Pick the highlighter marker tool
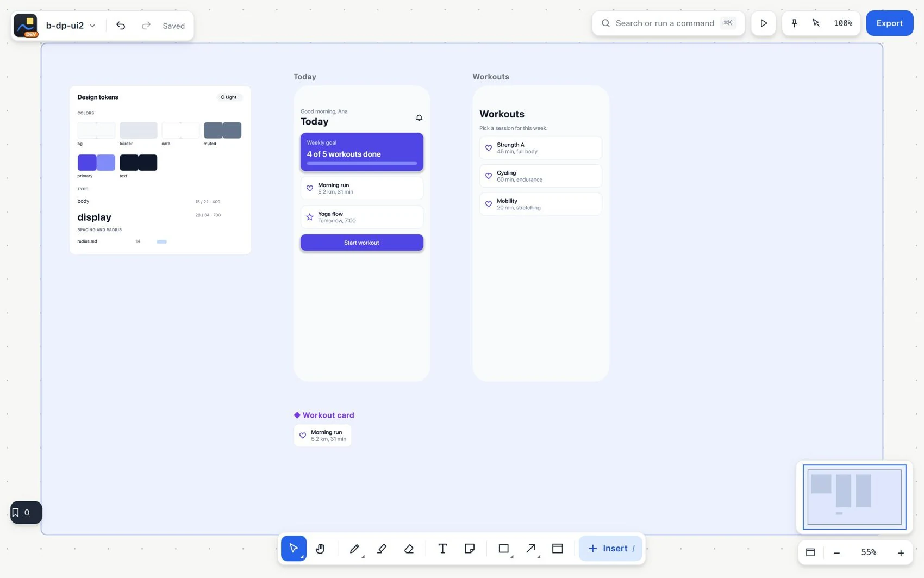The image size is (924, 578). click(382, 548)
